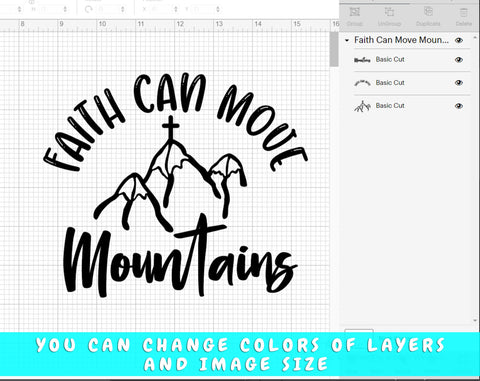The width and height of the screenshot is (480, 381).
Task: Adjust the rotate stepper arrows
Action: point(122,9)
